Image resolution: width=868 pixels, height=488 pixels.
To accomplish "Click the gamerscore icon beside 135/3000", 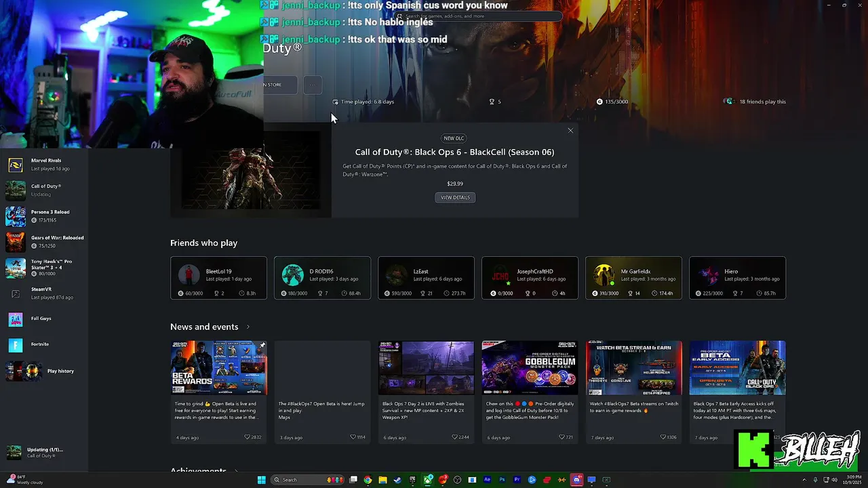I will pos(599,102).
